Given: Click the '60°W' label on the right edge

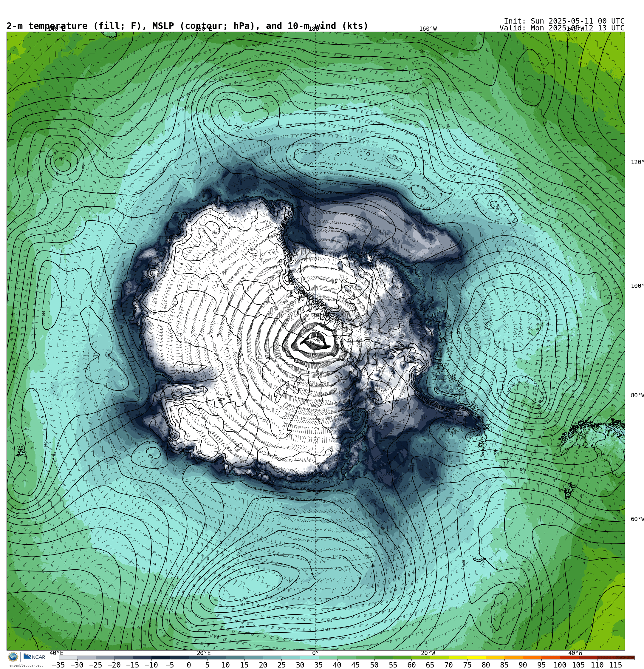Looking at the screenshot, I should [637, 519].
